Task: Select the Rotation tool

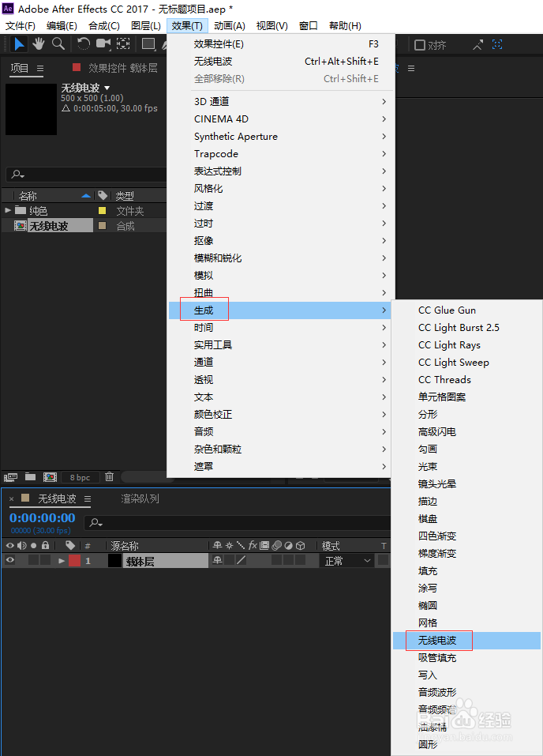Action: [x=84, y=44]
